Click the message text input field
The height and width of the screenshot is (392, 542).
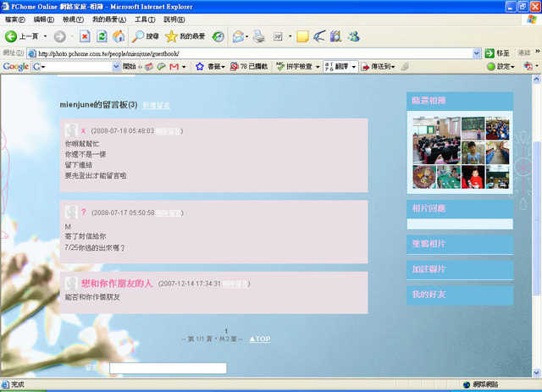168,368
